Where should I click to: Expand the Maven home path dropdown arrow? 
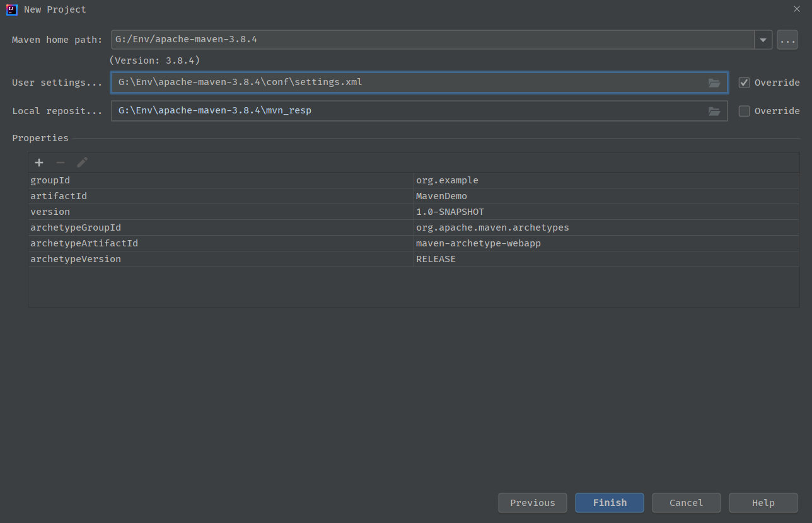click(x=763, y=40)
